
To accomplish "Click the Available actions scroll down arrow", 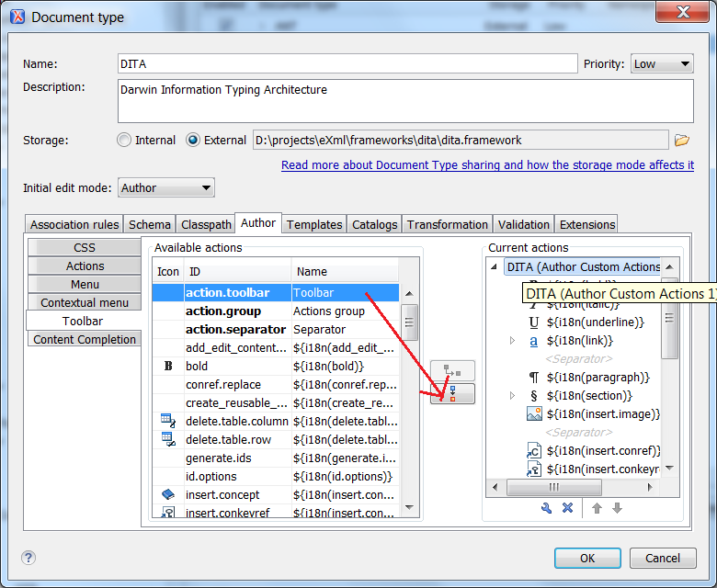I will click(x=409, y=507).
